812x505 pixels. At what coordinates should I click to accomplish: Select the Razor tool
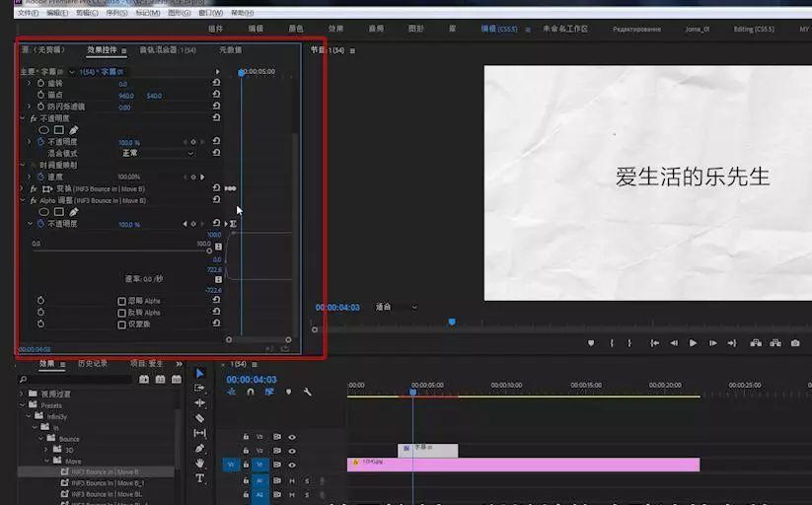(x=200, y=418)
